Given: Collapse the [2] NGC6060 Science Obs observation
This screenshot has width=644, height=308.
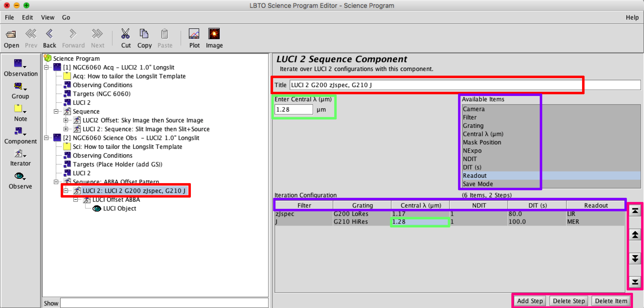Looking at the screenshot, I should point(47,138).
